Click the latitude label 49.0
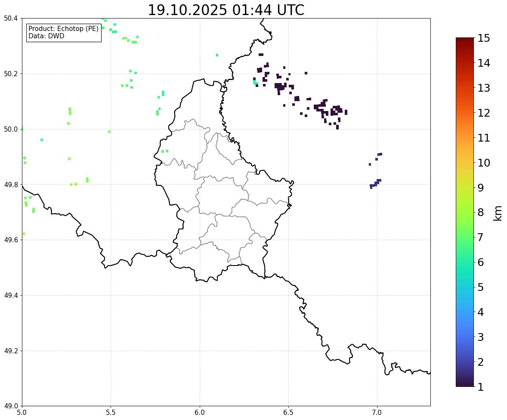This screenshot has height=420, width=507. (x=10, y=406)
